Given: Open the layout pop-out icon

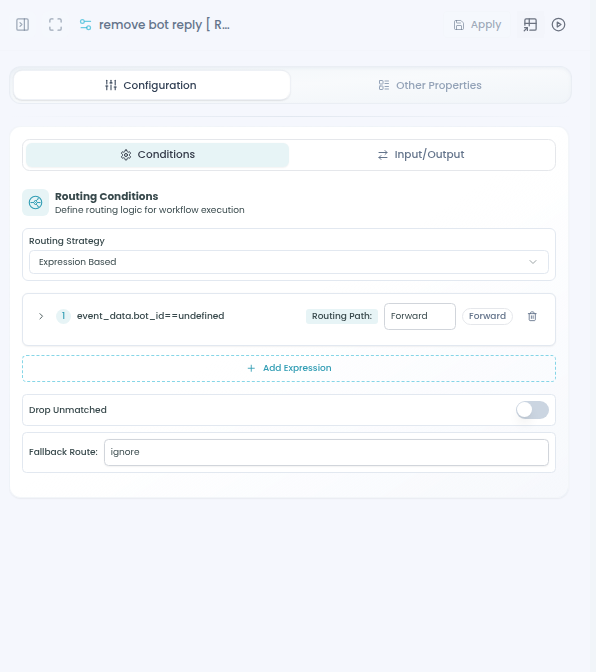Looking at the screenshot, I should tap(530, 24).
